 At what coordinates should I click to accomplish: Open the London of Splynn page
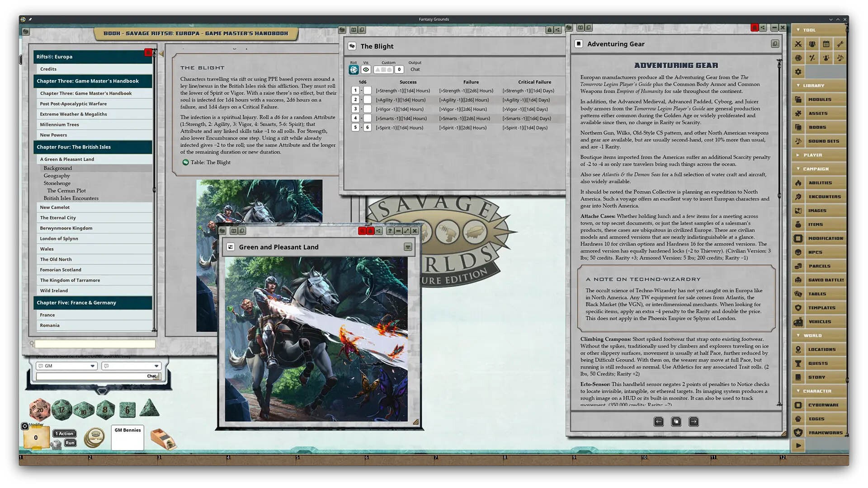click(x=94, y=239)
